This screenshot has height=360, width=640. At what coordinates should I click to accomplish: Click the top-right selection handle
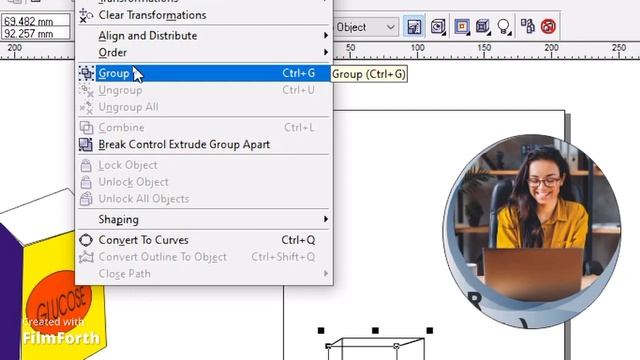tap(429, 330)
